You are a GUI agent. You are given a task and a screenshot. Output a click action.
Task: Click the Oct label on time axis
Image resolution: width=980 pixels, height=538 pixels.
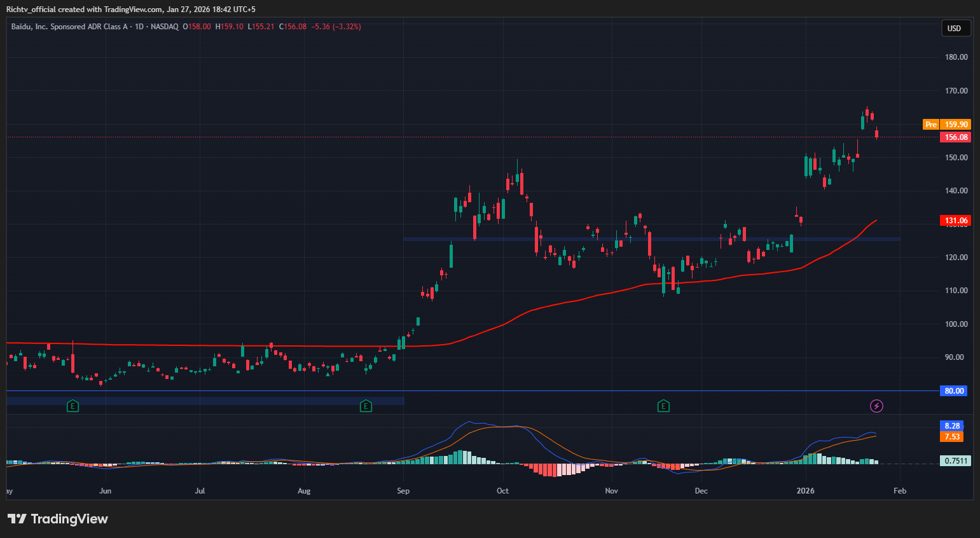point(502,491)
